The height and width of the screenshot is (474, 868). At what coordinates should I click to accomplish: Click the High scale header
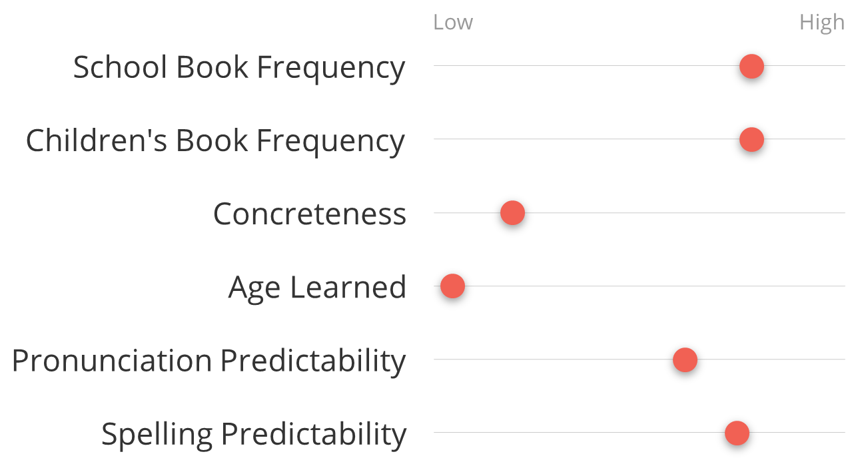click(822, 23)
